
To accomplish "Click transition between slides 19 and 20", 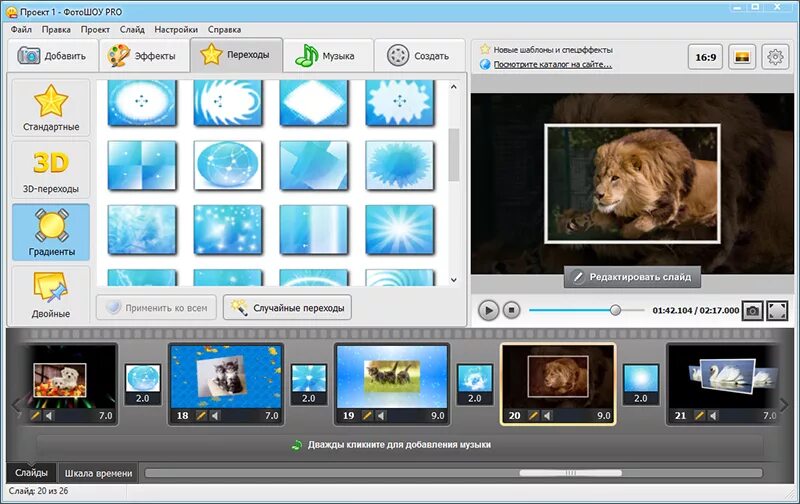I will (x=474, y=384).
